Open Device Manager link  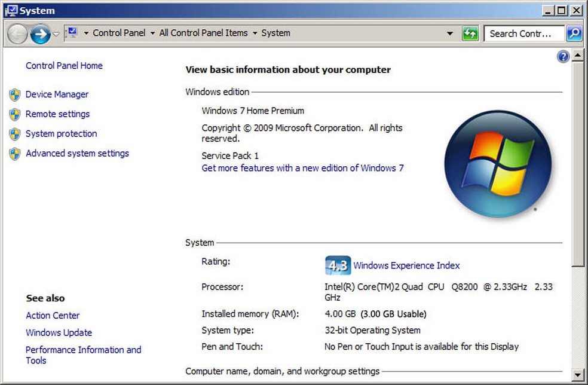coord(57,94)
